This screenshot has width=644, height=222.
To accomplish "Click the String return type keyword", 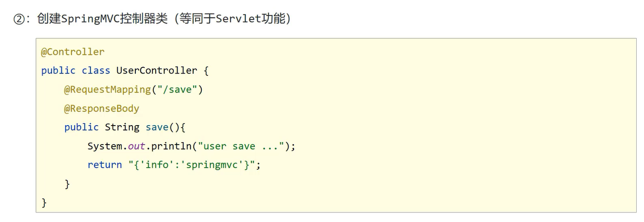I will [x=122, y=127].
